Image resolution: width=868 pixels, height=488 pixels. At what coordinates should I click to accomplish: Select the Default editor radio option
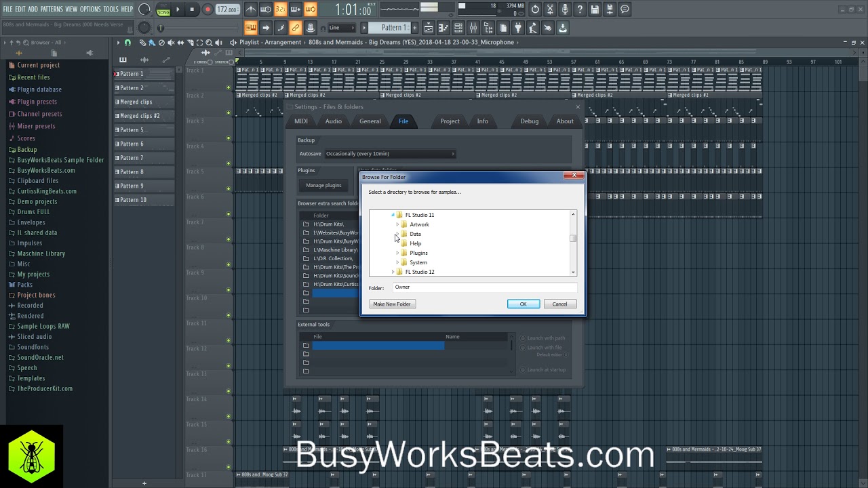tap(567, 354)
